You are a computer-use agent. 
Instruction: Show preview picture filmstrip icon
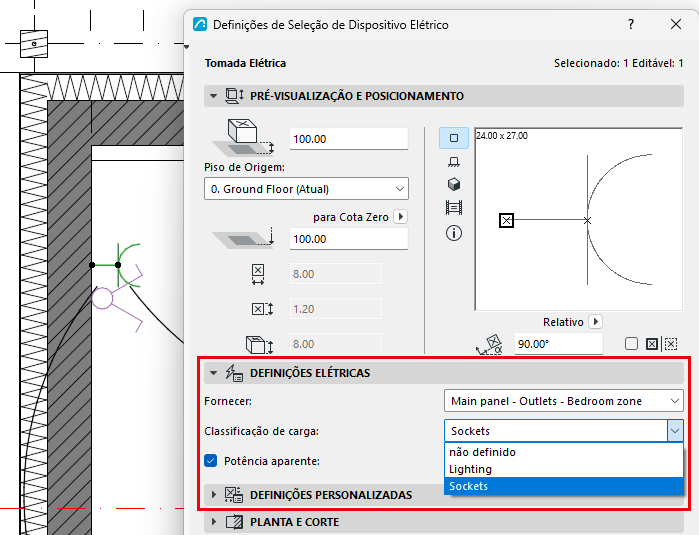pyautogui.click(x=454, y=207)
